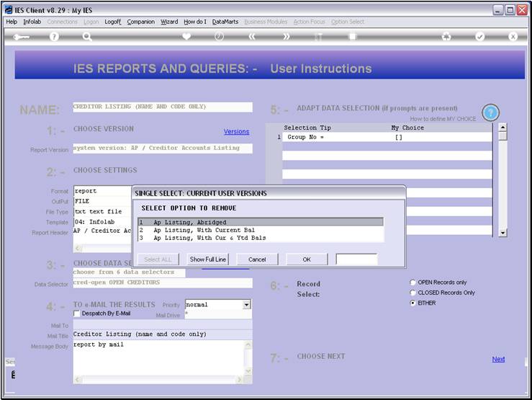Click the Versions link
The width and height of the screenshot is (532, 400).
point(236,132)
